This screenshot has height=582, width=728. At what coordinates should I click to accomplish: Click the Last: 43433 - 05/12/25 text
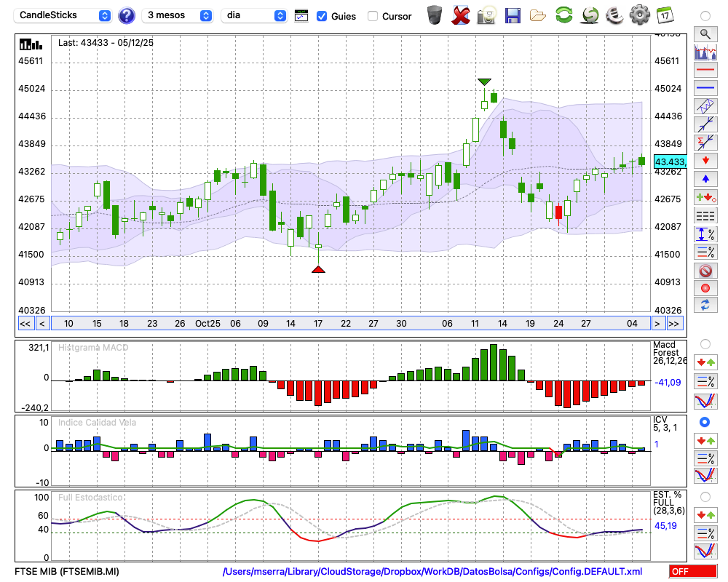click(x=106, y=43)
